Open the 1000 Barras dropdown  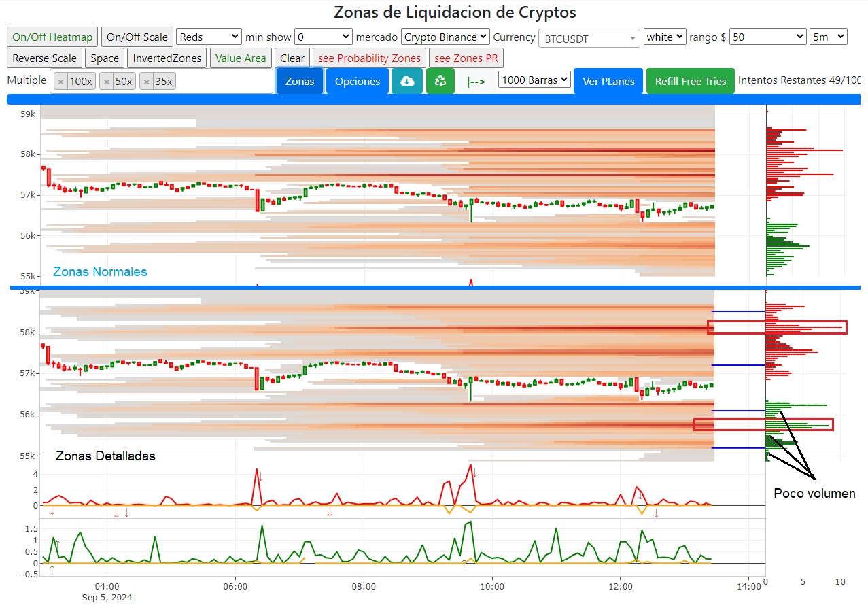pyautogui.click(x=534, y=80)
